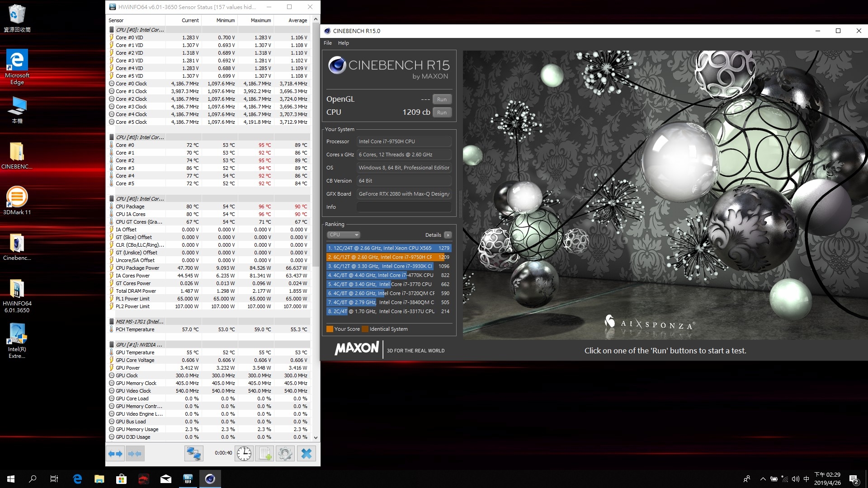Screen dimensions: 868x488
Task: Run the OpenGL benchmark
Action: pos(442,99)
